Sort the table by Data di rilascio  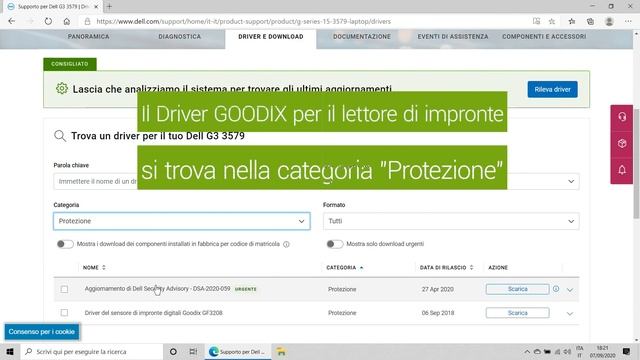[447, 267]
